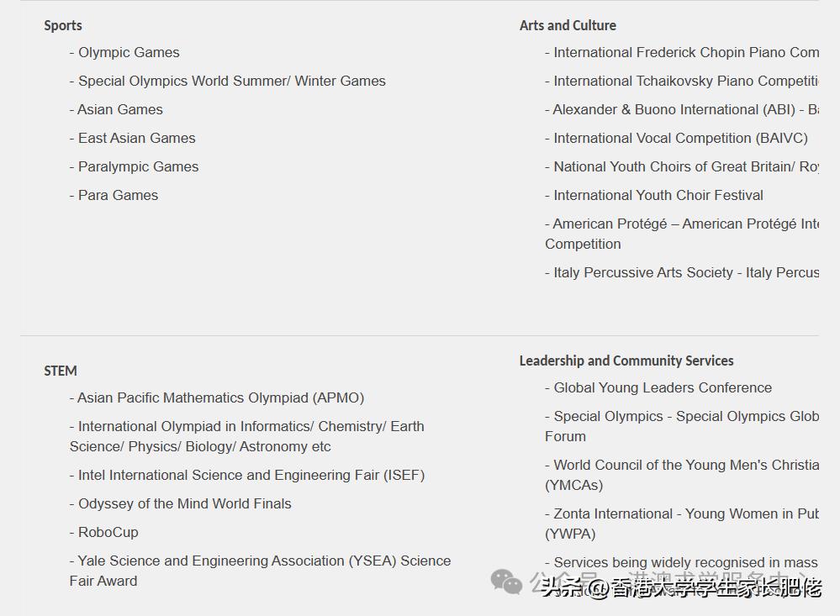This screenshot has height=616, width=840.
Task: Click the Olympic Games list entry
Action: click(129, 52)
